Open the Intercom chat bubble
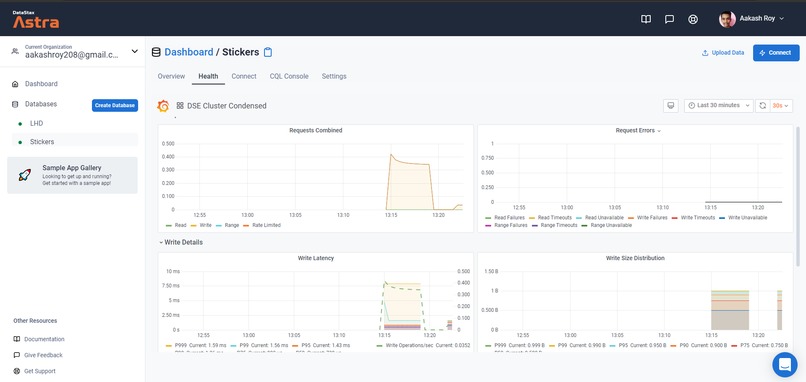This screenshot has width=806, height=382. [784, 364]
